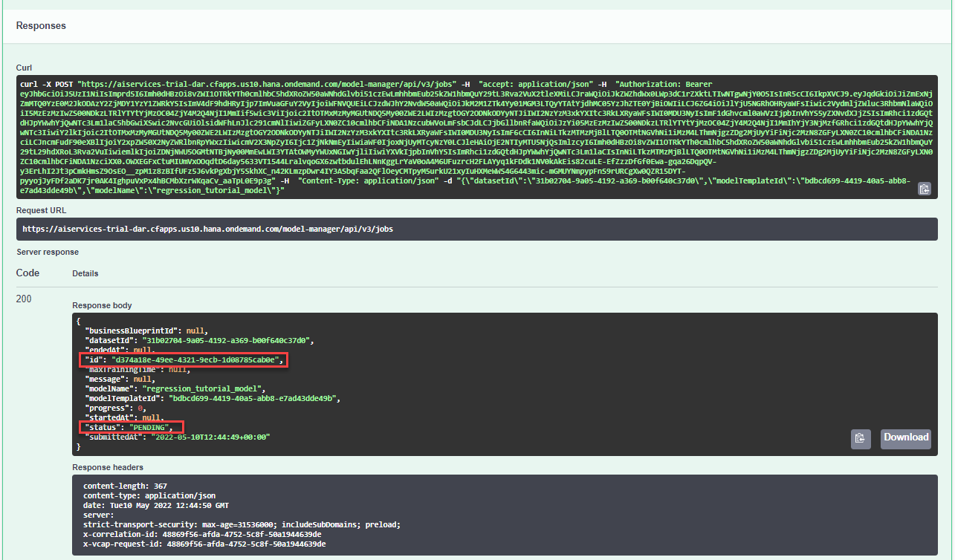Click the Server response label

[x=47, y=253]
